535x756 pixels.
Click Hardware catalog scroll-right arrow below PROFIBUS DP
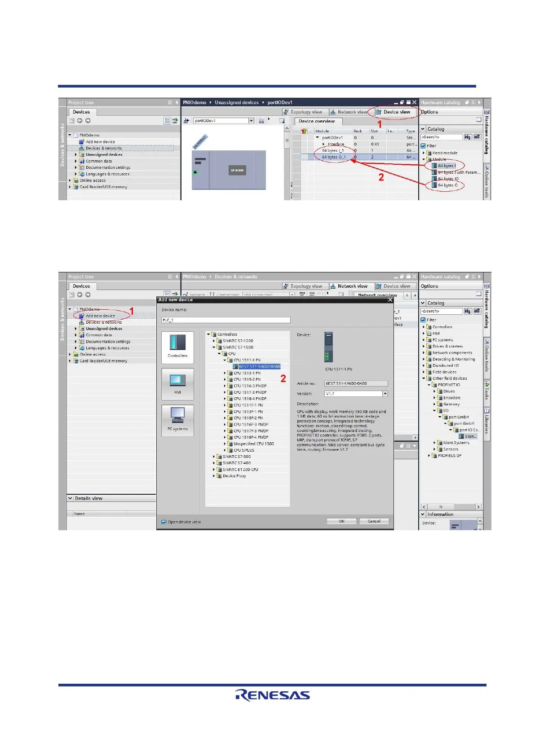tap(478, 507)
